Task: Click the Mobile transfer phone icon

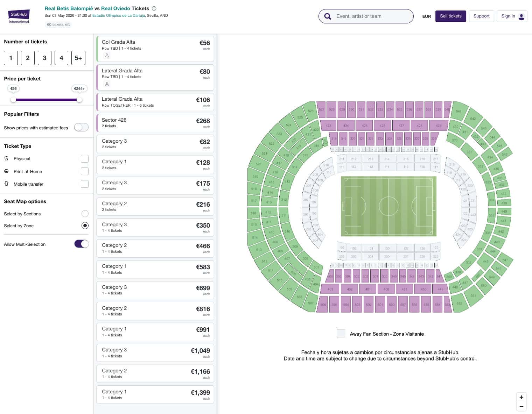Action: [6, 184]
